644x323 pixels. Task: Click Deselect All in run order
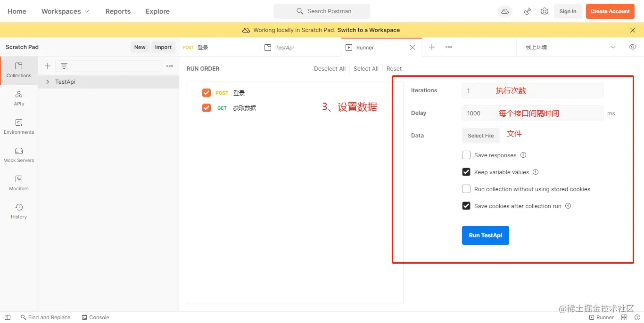click(330, 69)
